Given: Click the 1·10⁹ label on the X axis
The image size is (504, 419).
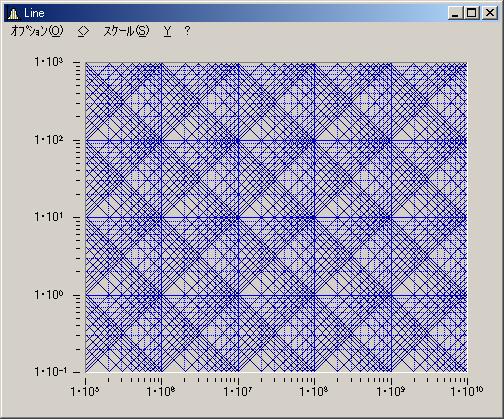Looking at the screenshot, I should (391, 392).
